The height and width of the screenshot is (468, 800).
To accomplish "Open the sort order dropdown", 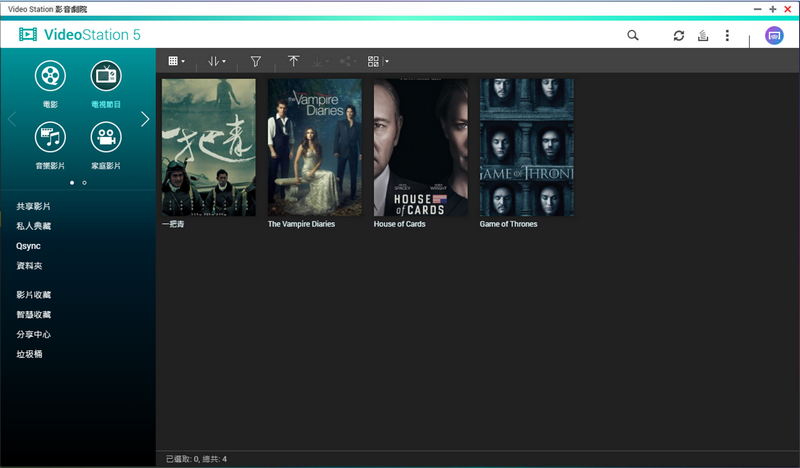I will click(216, 61).
